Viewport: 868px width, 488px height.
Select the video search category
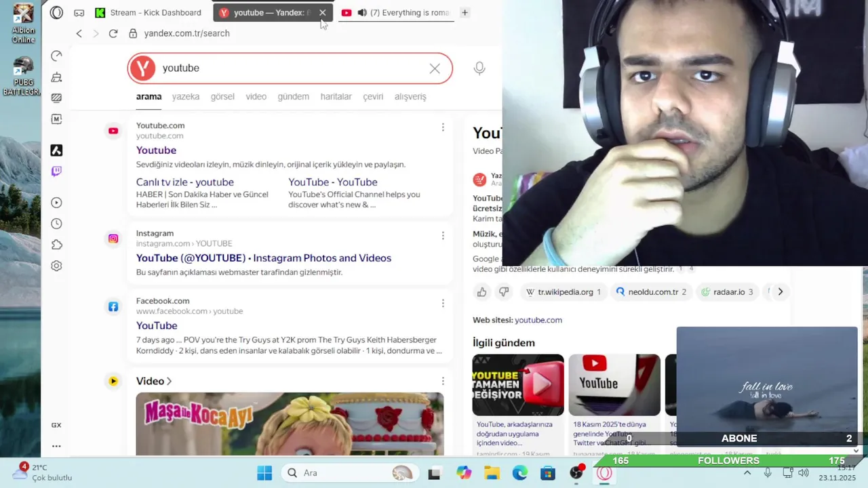point(256,96)
